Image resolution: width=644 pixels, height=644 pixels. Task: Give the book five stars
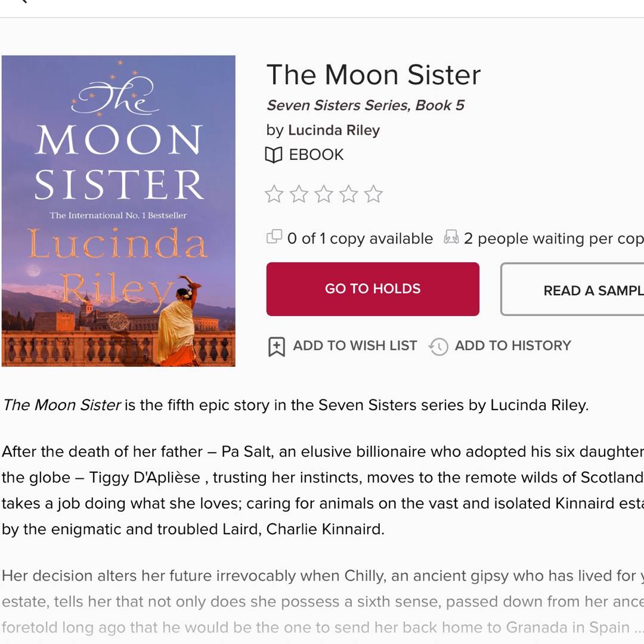click(x=373, y=194)
